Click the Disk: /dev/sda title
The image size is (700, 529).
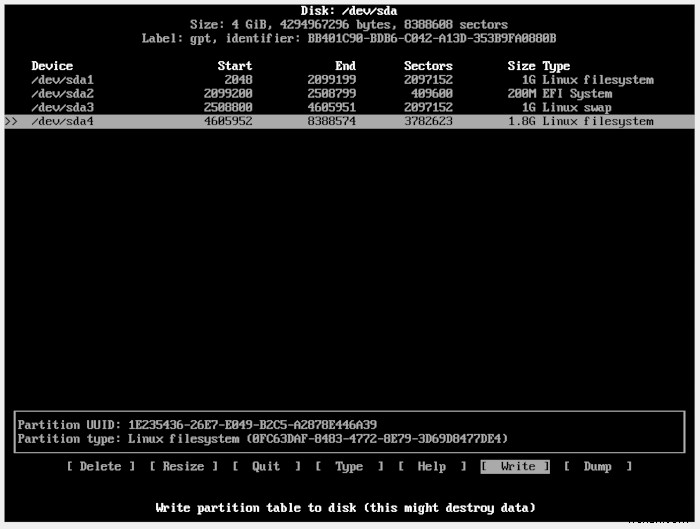(349, 11)
